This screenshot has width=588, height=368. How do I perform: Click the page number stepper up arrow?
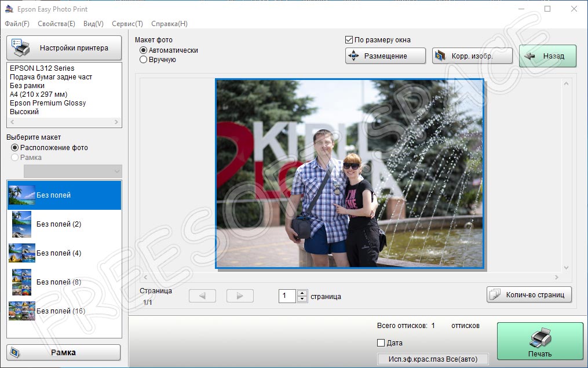tap(302, 293)
